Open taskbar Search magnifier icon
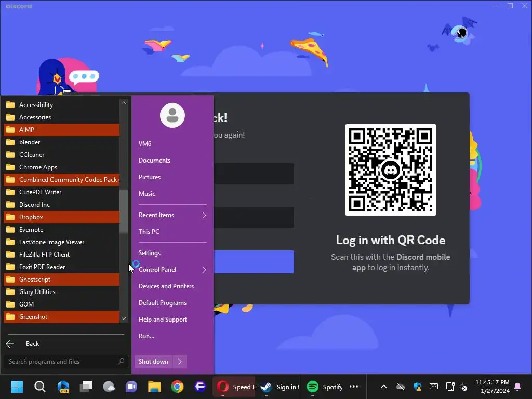This screenshot has height=399, width=532. pos(39,387)
